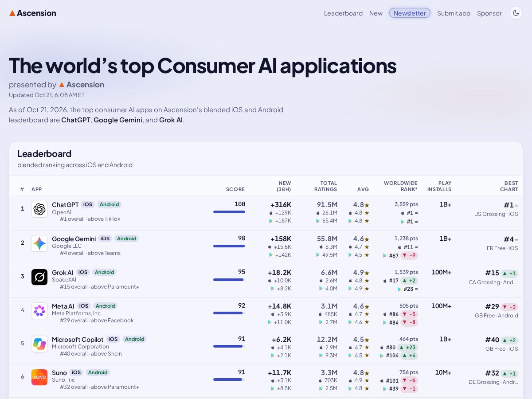Click '#40 overall · above Shein' text
The width and height of the screenshot is (532, 399).
pos(91,354)
